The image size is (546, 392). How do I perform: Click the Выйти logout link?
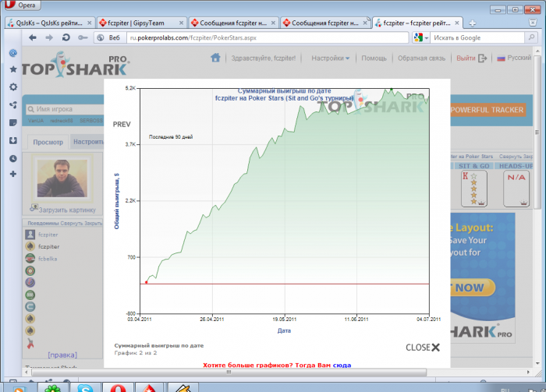[x=471, y=58]
